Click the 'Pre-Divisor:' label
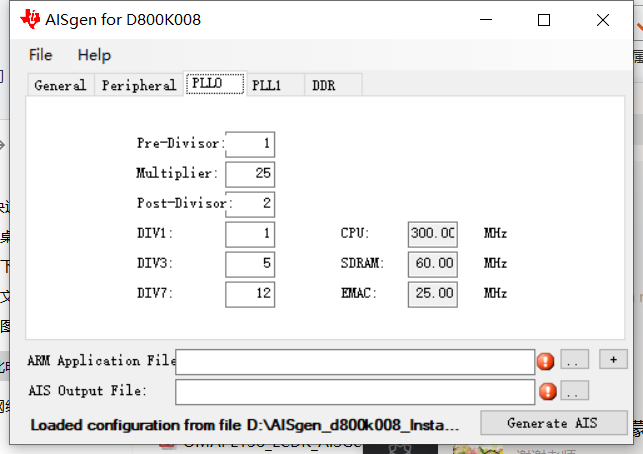Screen dimensions: 643x454 (x=181, y=143)
